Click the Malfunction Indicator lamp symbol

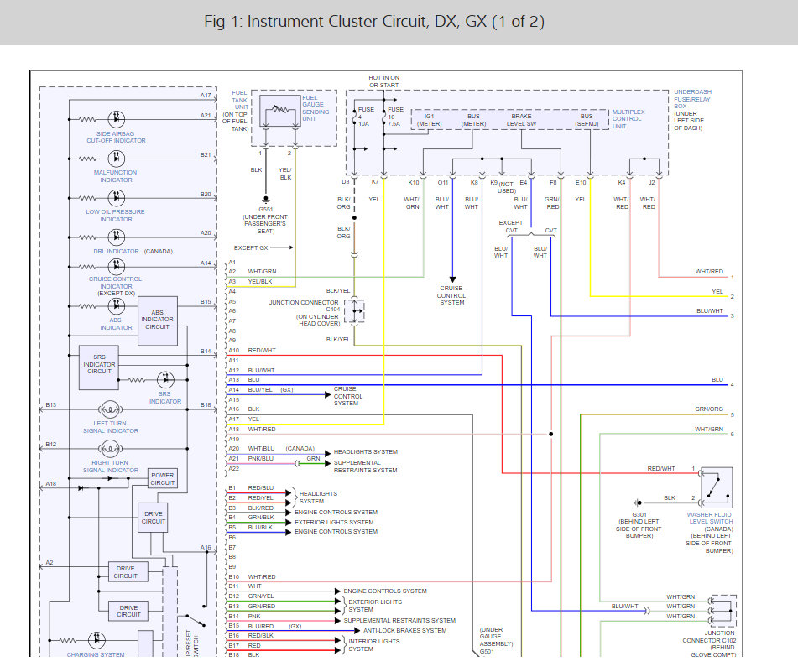tap(117, 159)
